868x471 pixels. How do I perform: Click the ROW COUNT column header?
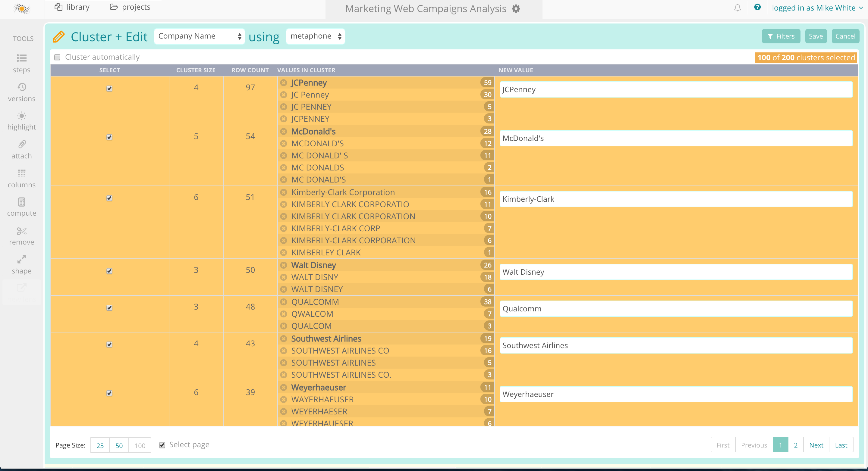(x=250, y=70)
